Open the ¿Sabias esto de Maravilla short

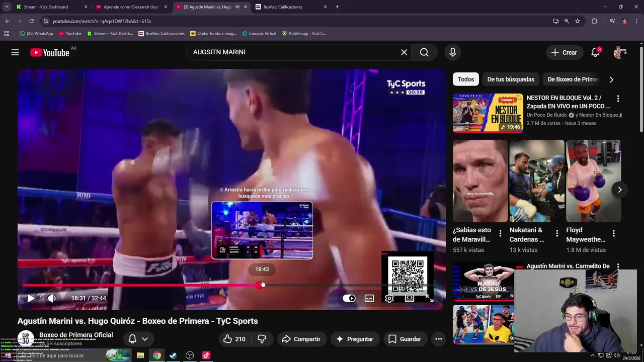tap(480, 181)
